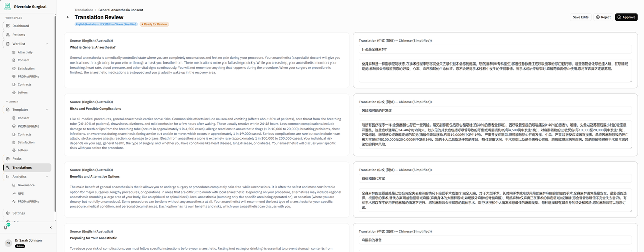Open the Patients page

point(27,35)
